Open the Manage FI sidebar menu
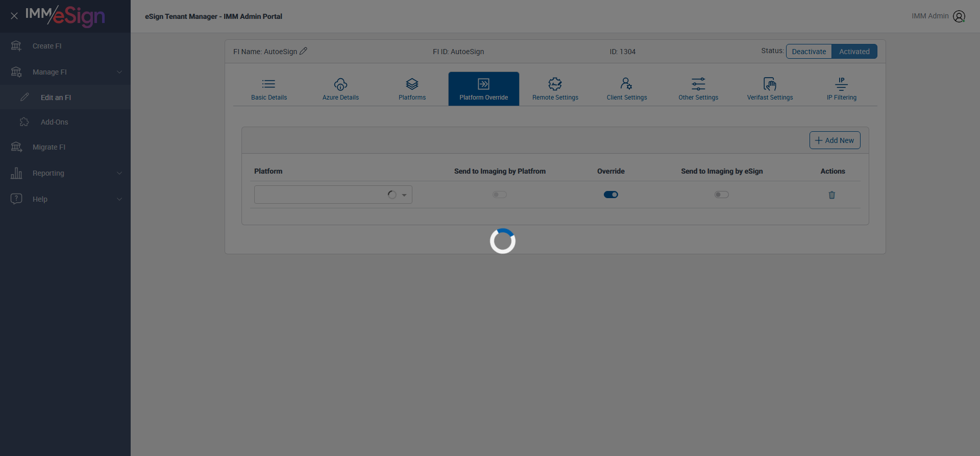The height and width of the screenshot is (456, 980). click(65, 72)
